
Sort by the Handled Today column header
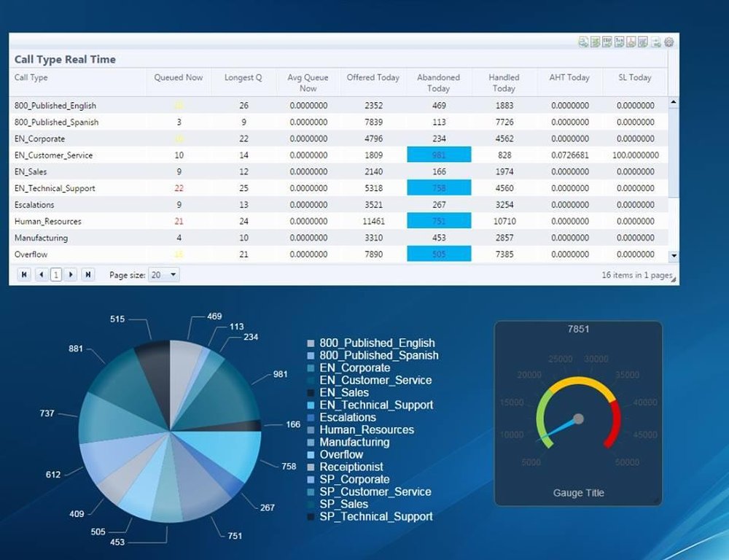coord(504,83)
